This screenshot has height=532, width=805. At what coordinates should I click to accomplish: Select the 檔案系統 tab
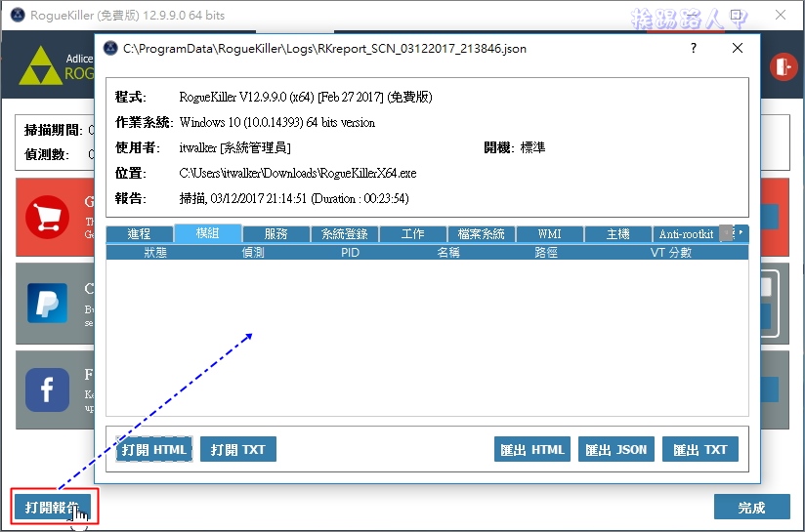481,234
